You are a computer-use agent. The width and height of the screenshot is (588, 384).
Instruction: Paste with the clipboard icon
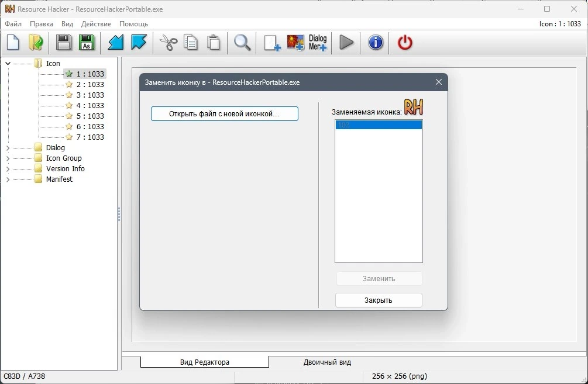tap(214, 42)
